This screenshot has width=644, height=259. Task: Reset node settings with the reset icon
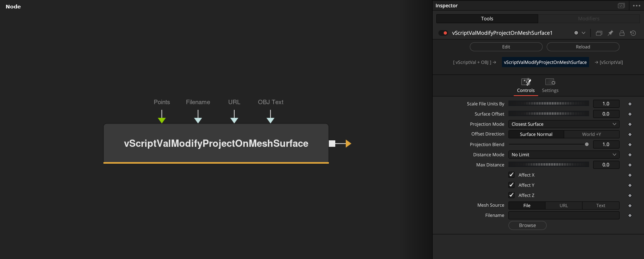(x=633, y=33)
